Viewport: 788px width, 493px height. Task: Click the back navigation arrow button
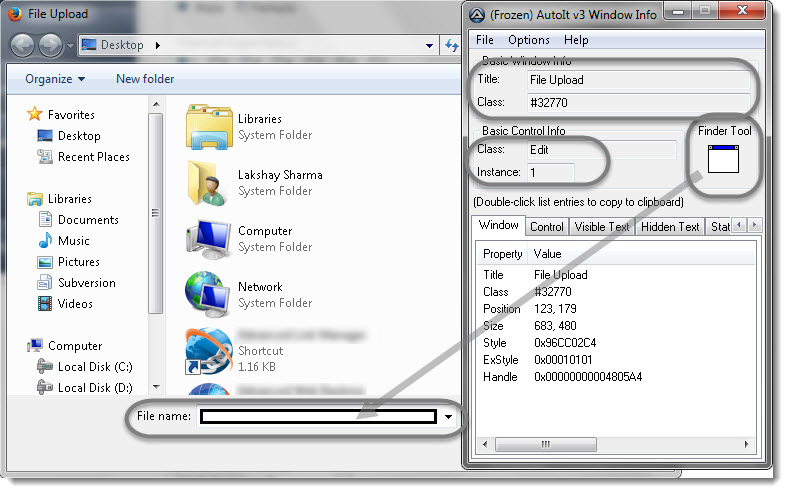(x=22, y=45)
